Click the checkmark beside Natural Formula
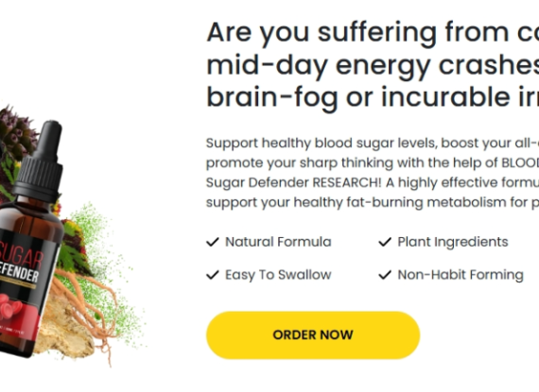Screen dimensions: 539x392 [x=213, y=242]
